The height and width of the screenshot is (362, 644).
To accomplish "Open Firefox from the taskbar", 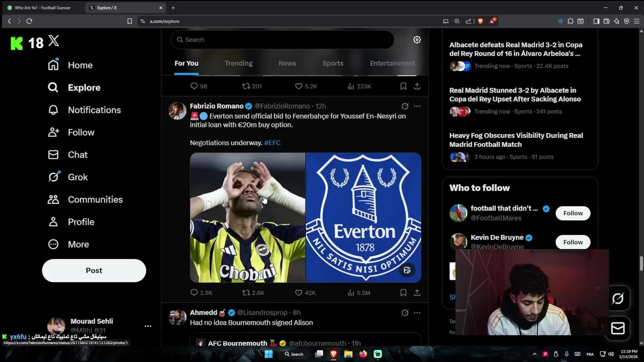I will pos(363,354).
